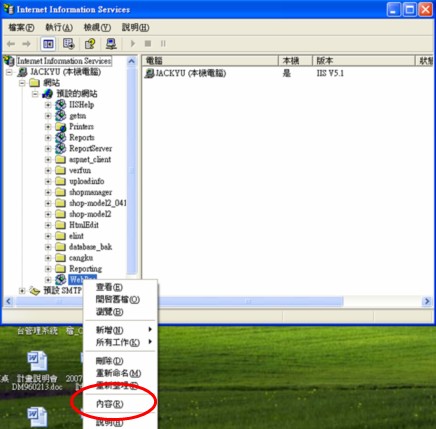
Task: Expand the IISHelp tree node
Action: [48, 105]
